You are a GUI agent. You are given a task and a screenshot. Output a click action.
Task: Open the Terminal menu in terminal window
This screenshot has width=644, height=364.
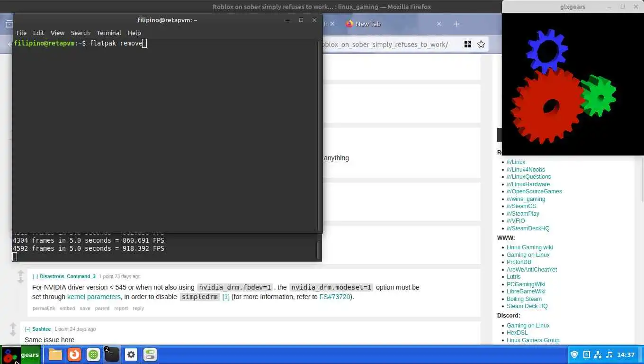pos(108,33)
